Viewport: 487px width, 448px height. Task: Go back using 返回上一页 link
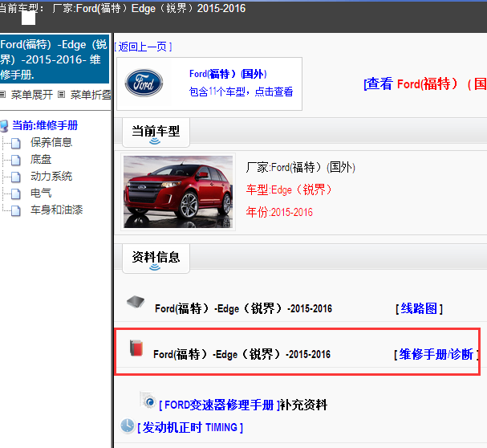click(143, 47)
